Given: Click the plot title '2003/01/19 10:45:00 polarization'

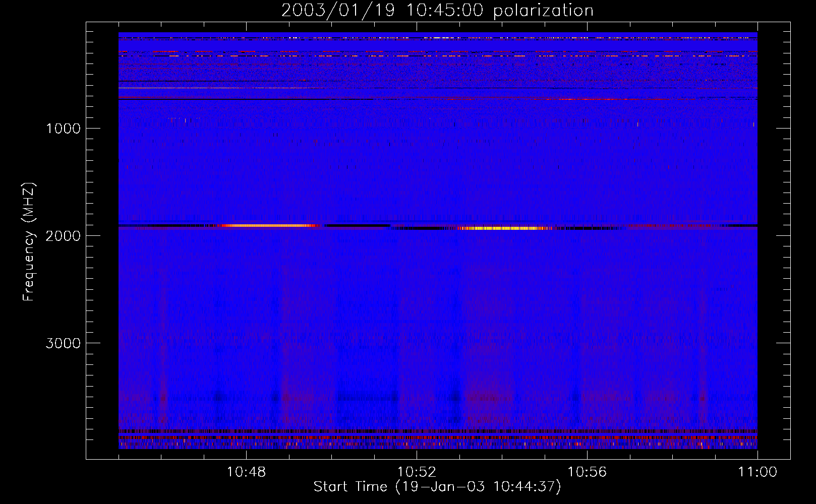Looking at the screenshot, I should 437,11.
